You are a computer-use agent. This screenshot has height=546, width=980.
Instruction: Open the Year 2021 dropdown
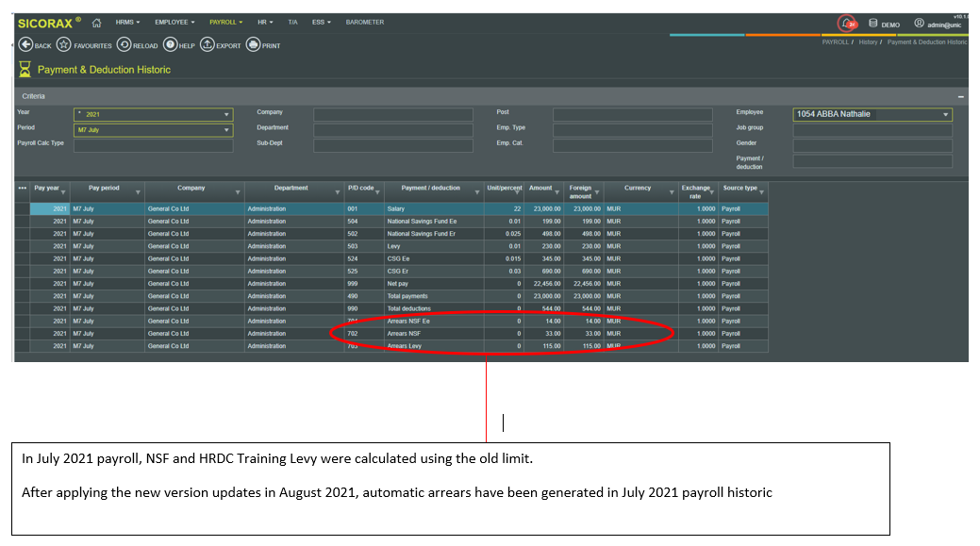point(226,114)
